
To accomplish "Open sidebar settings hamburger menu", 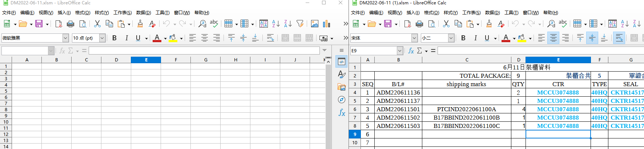I will pyautogui.click(x=342, y=51).
